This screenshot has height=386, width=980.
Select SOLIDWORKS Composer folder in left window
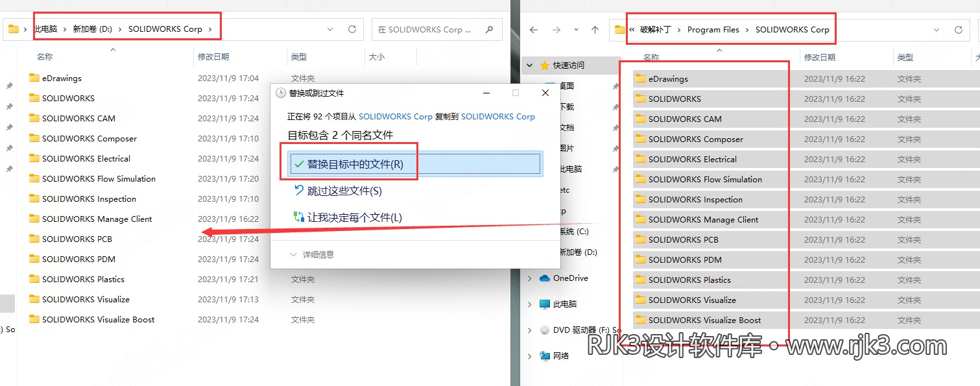click(83, 139)
